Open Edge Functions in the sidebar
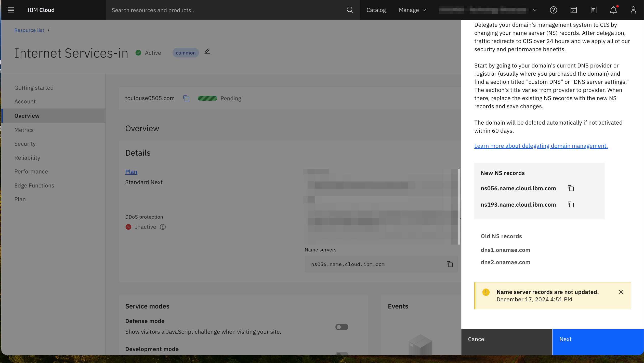 coord(34,185)
